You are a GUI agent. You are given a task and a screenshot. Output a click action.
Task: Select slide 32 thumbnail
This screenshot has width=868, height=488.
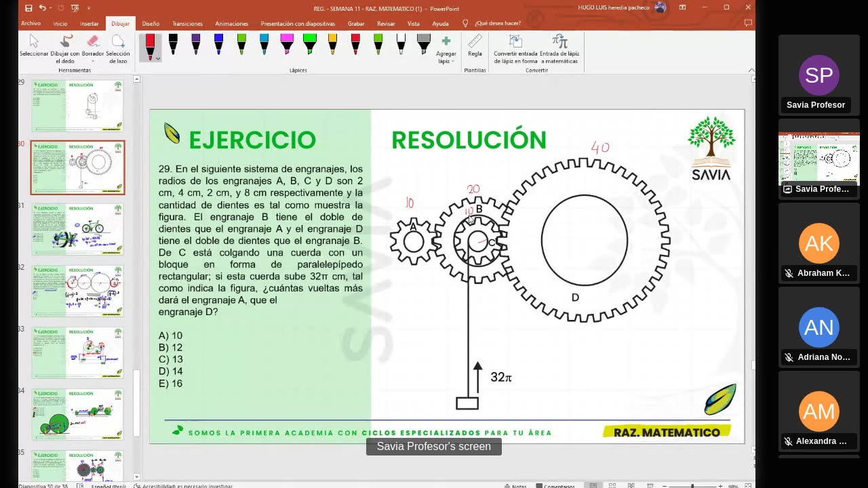pyautogui.click(x=77, y=291)
